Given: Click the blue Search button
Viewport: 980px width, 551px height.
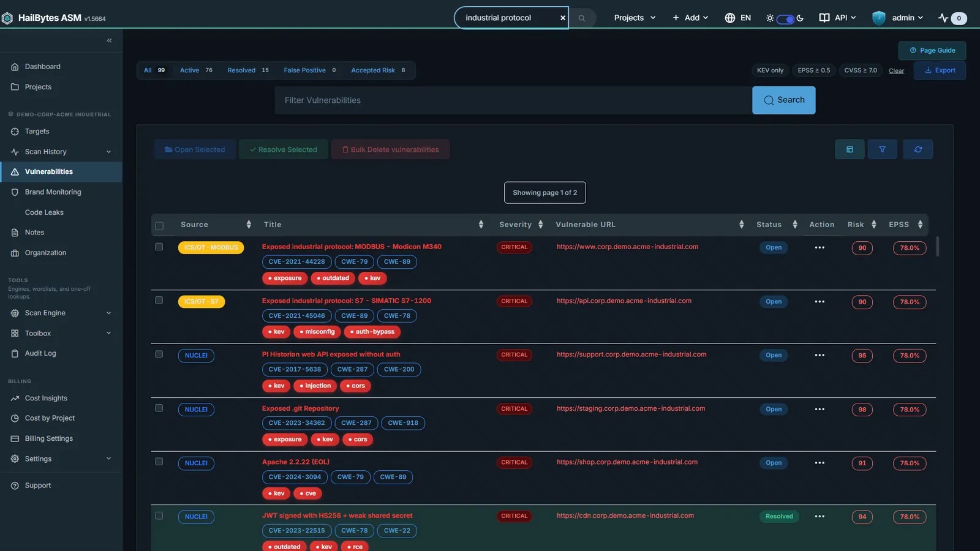Looking at the screenshot, I should (784, 100).
